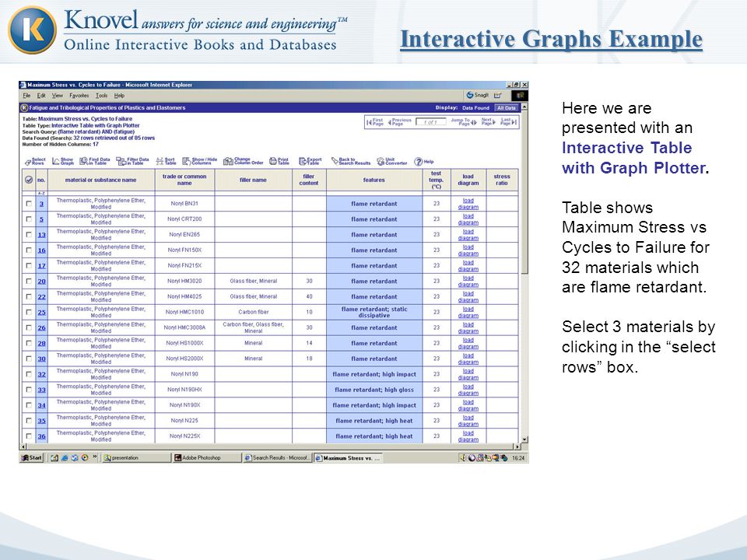The image size is (747, 560).
Task: Click the Select Rows toolbar icon
Action: [x=35, y=162]
